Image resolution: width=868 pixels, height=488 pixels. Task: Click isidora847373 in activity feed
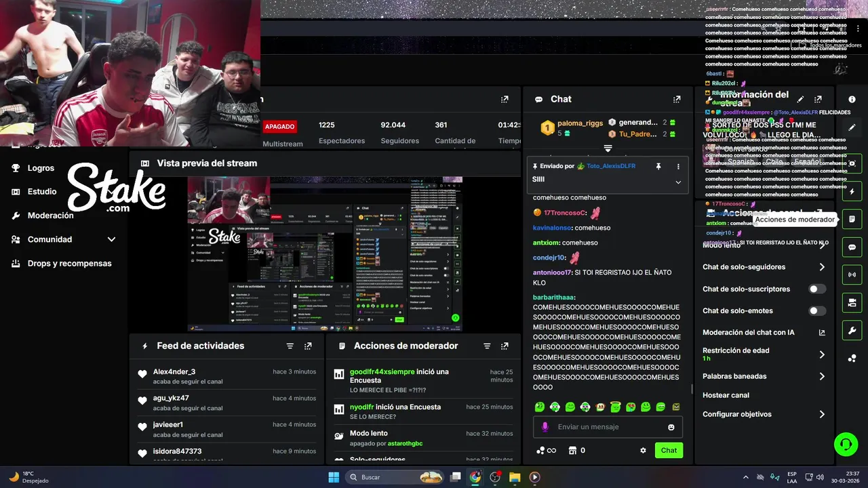[x=178, y=451]
